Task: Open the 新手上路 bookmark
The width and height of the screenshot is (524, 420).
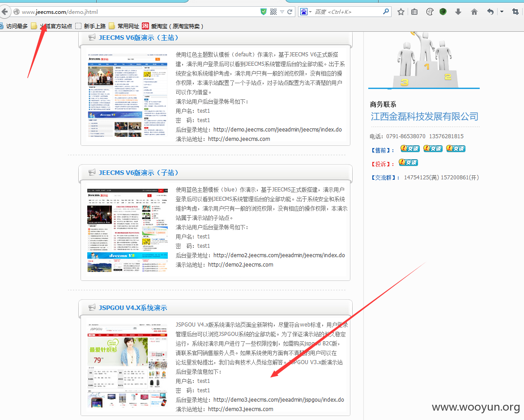Action: 90,26
